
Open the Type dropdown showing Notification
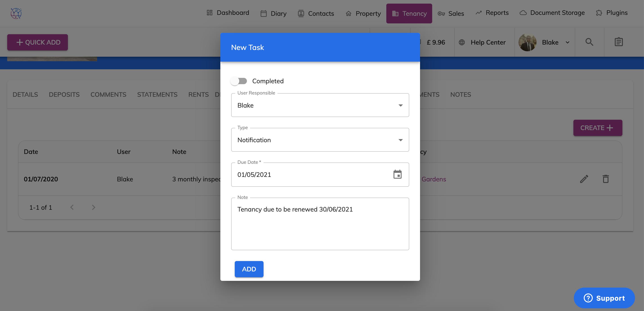tap(320, 140)
